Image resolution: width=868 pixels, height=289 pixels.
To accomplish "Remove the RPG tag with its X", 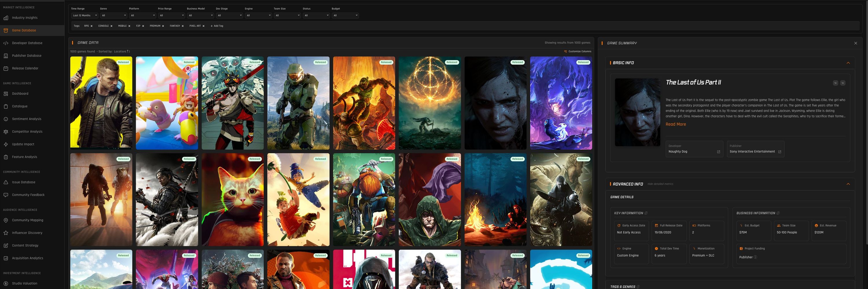I will click(x=91, y=26).
